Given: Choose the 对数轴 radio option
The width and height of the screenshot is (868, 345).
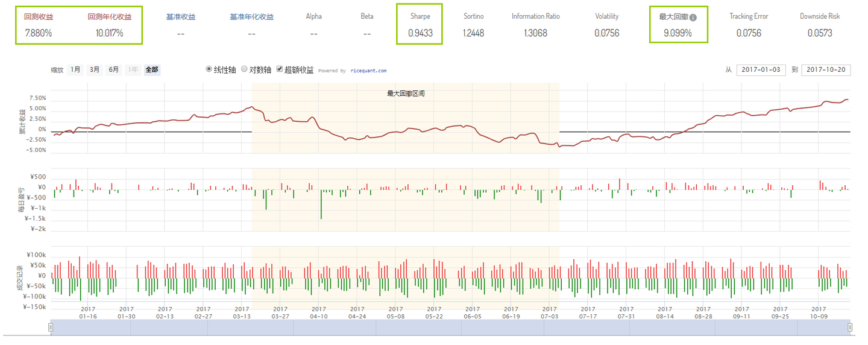Looking at the screenshot, I should tap(244, 69).
